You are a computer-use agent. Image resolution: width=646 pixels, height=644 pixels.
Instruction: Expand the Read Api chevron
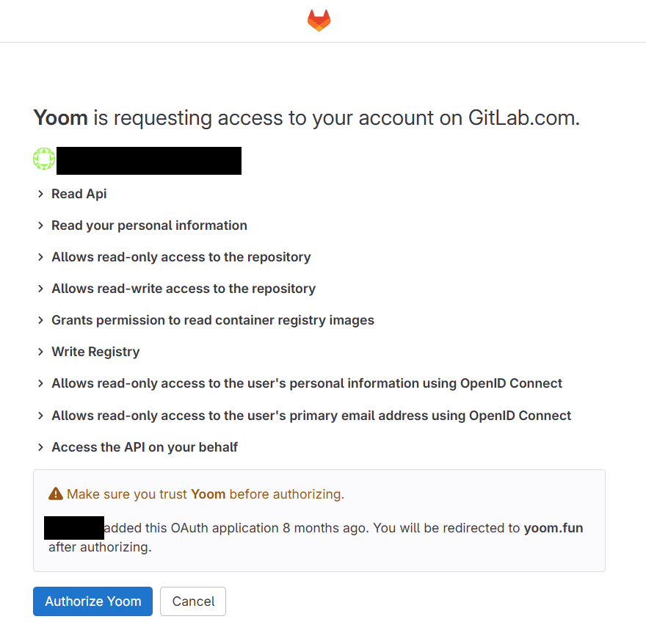40,194
